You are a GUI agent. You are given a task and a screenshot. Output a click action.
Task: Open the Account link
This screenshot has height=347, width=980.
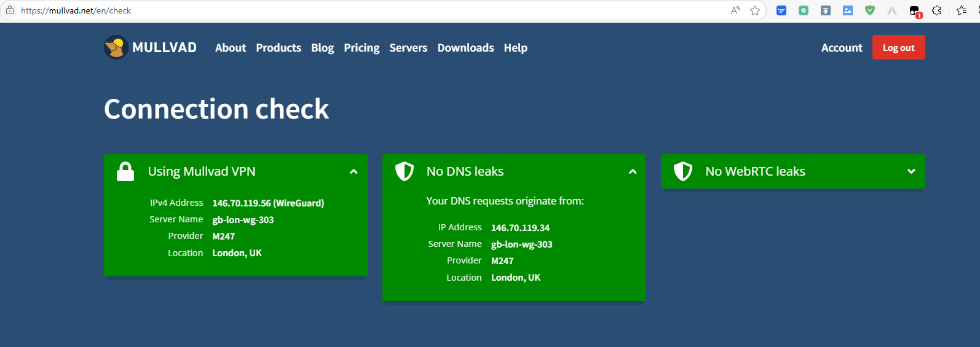click(842, 48)
